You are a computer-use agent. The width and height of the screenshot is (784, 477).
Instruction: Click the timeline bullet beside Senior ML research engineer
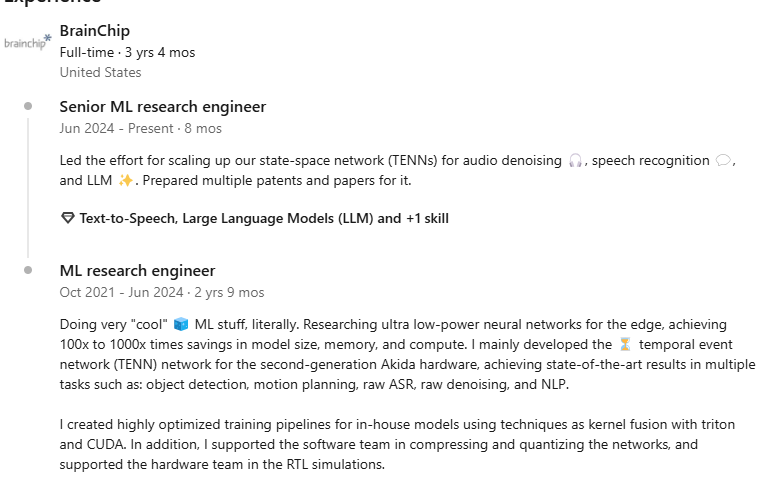point(28,106)
